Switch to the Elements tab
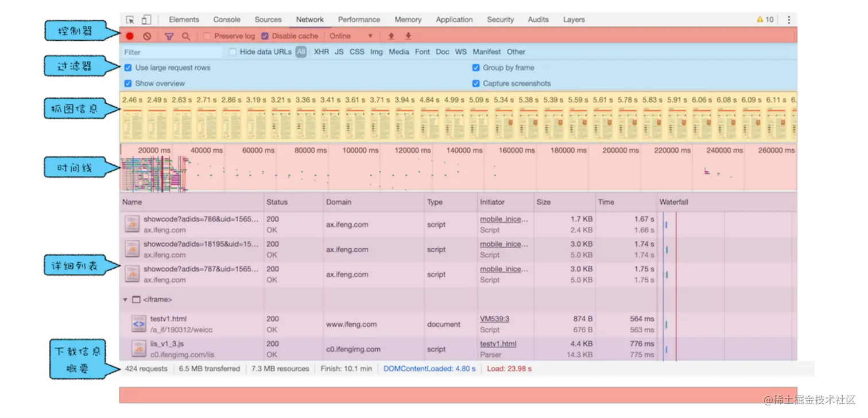 [184, 19]
